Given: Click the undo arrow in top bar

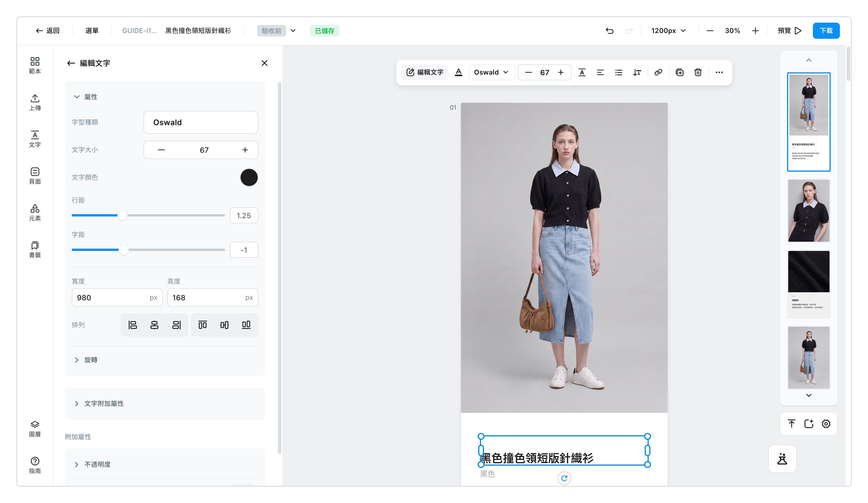Looking at the screenshot, I should (609, 31).
